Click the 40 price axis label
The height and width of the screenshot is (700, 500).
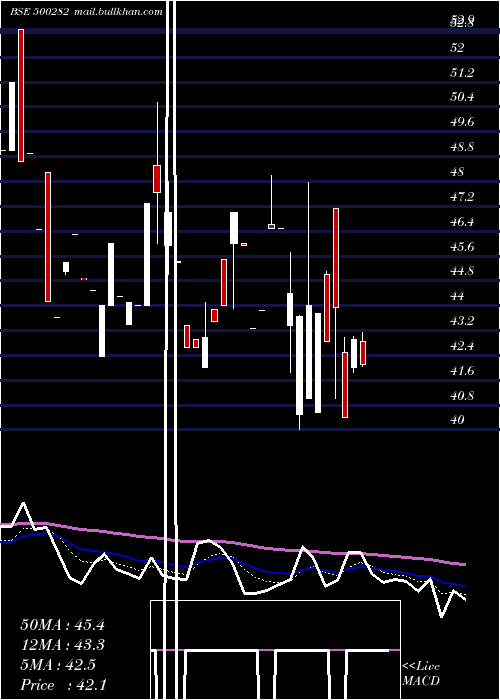[457, 420]
